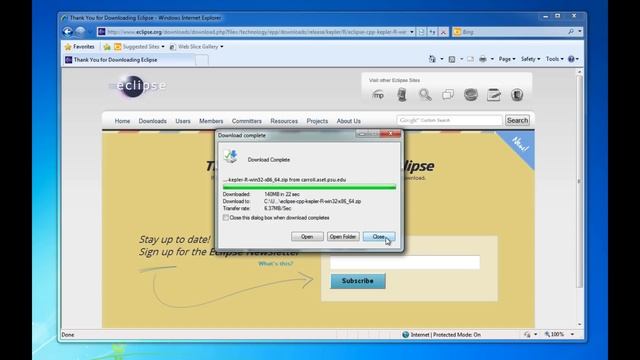The image size is (640, 360).
Task: Open the zoom level dropdown in status bar
Action: [572, 334]
